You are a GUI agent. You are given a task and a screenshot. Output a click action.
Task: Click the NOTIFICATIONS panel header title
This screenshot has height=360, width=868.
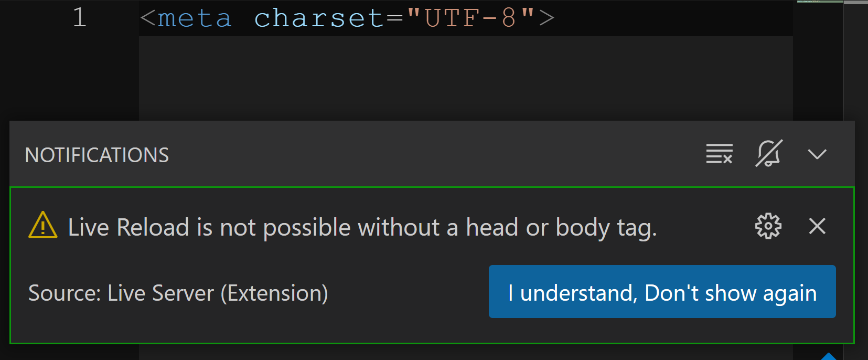tap(97, 155)
